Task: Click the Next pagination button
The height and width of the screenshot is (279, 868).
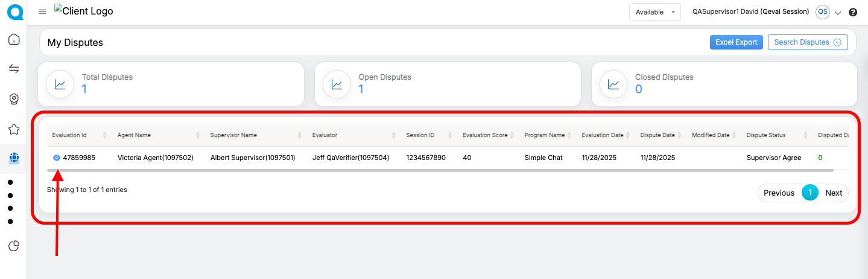Action: (x=834, y=193)
